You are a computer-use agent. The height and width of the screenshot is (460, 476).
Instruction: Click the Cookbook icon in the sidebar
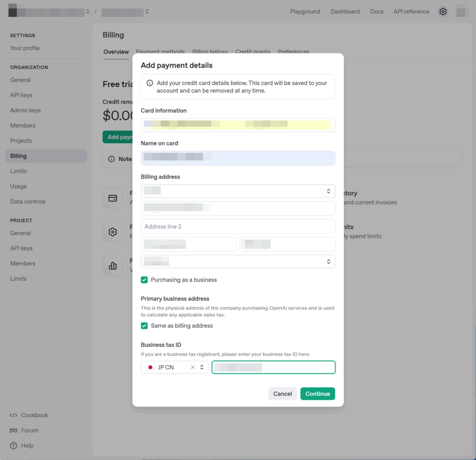(13, 415)
